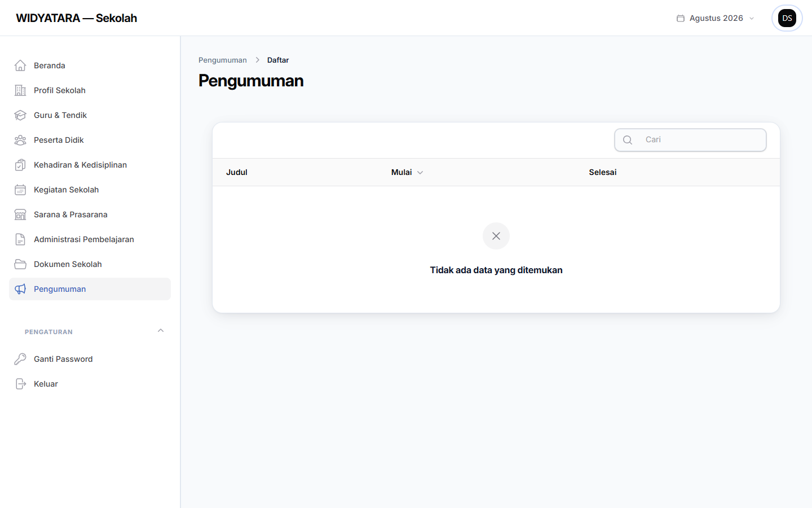This screenshot has width=812, height=508.
Task: Click the 'Tidak ada data yang ditemukan' message
Action: tap(496, 270)
